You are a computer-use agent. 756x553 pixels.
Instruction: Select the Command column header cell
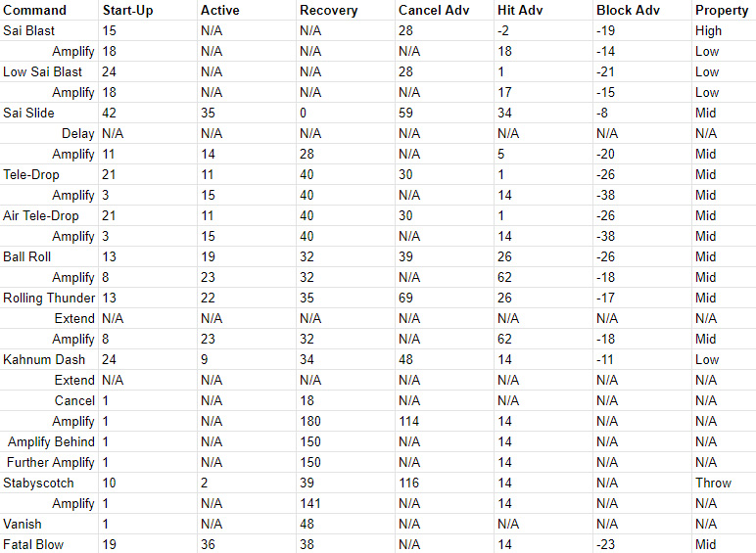[x=49, y=10]
